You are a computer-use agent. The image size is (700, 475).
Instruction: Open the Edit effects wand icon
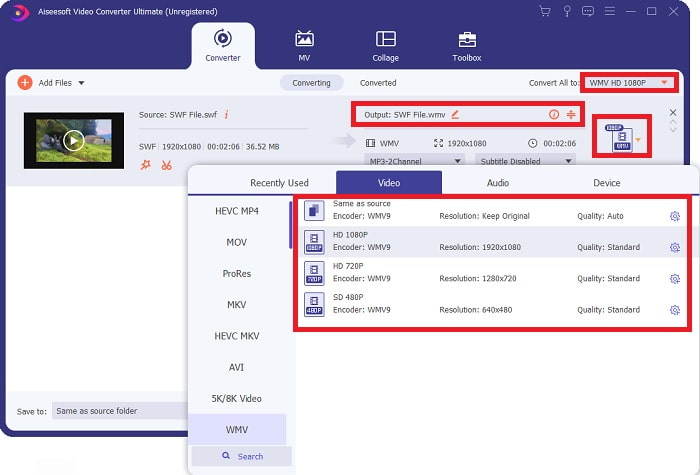[146, 165]
